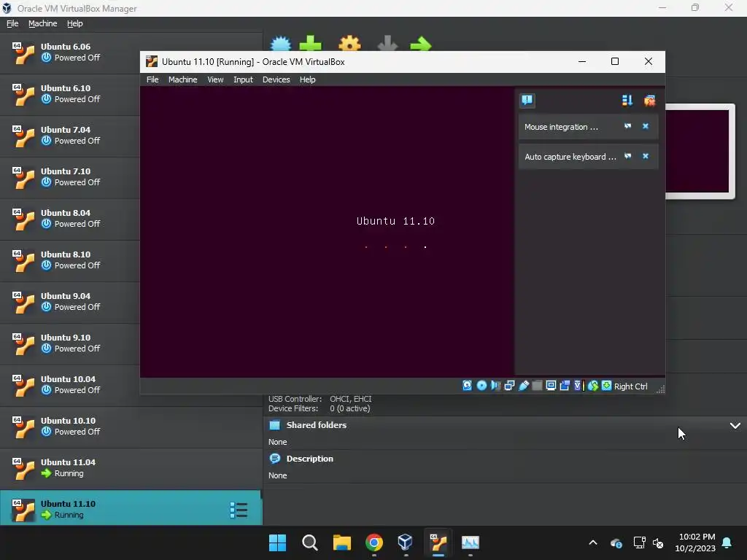Click the keyboard capture arrow status icon
747x560 pixels.
606,386
